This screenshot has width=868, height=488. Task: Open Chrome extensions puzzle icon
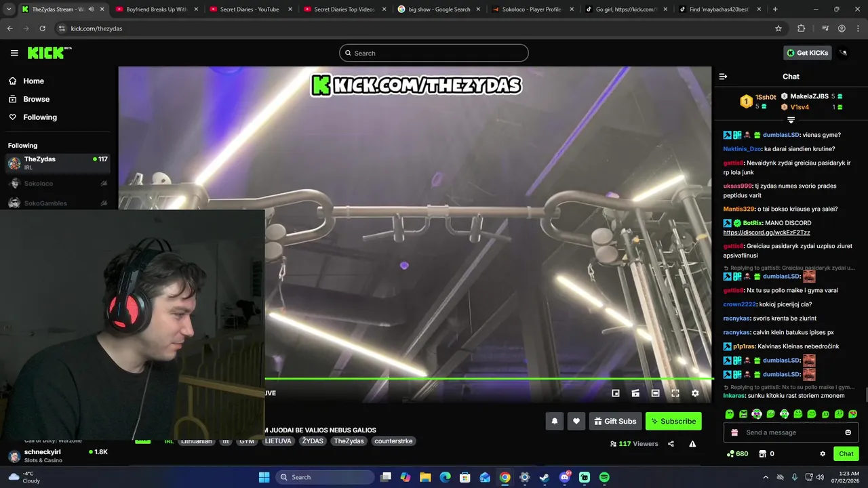click(802, 28)
